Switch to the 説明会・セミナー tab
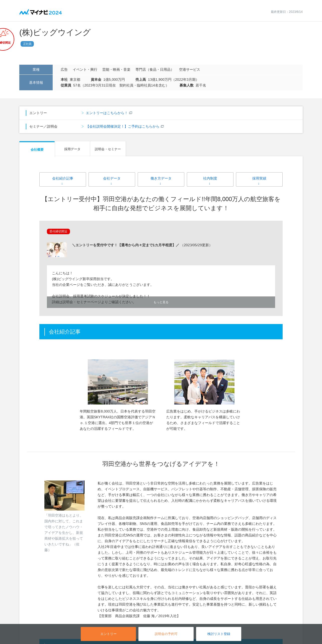 click(108, 149)
